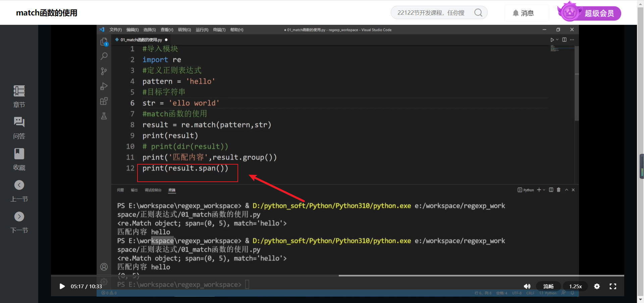
Task: Open the VS Code Explorer icon
Action: [104, 42]
